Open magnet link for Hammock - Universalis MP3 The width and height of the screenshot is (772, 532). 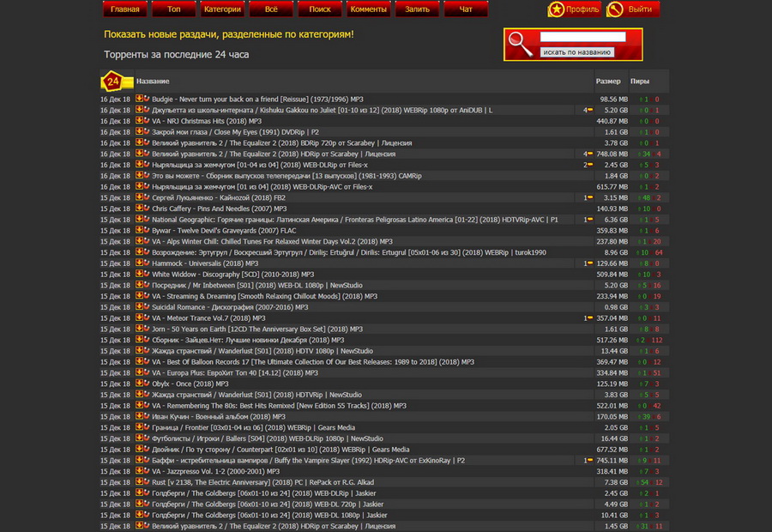click(146, 263)
